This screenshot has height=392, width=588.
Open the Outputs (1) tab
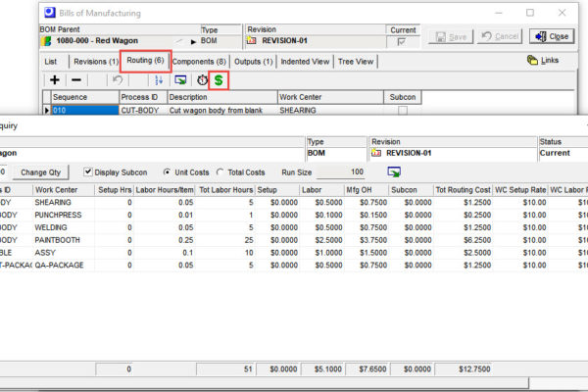[x=253, y=62]
